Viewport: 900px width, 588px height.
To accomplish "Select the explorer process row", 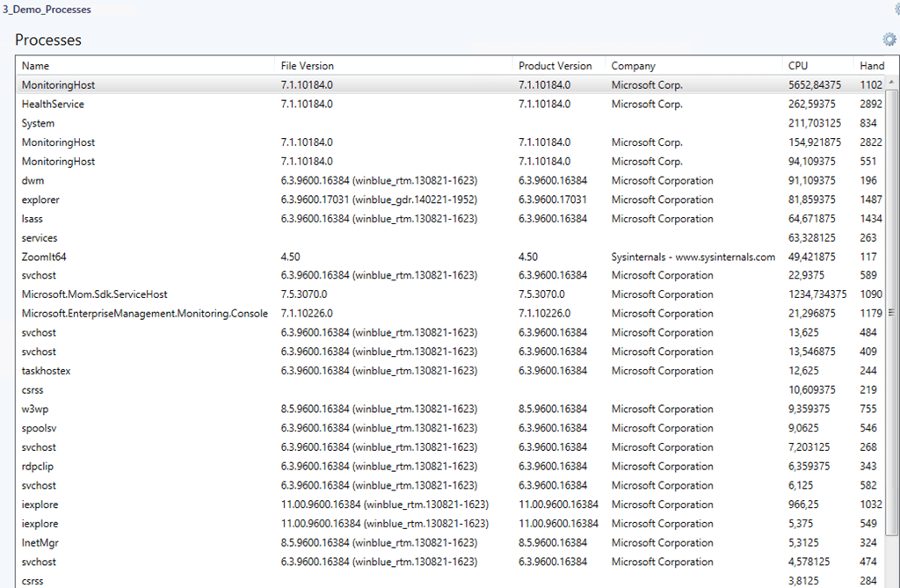I will [x=451, y=200].
